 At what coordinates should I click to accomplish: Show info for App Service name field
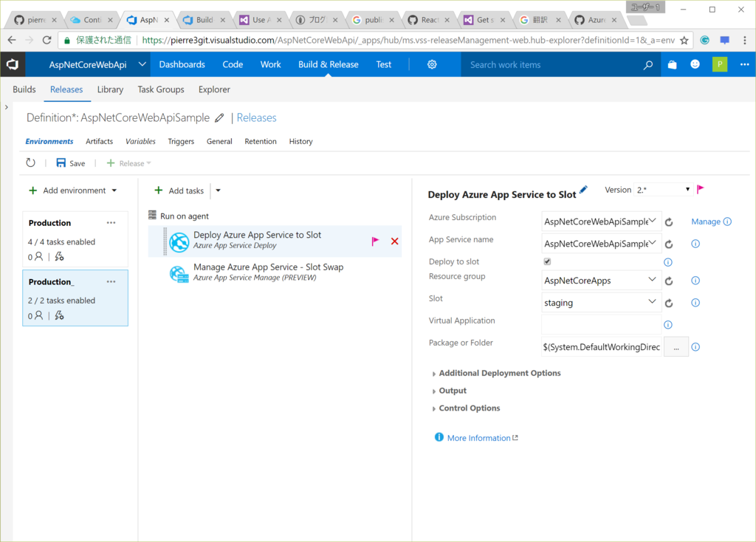[695, 244]
